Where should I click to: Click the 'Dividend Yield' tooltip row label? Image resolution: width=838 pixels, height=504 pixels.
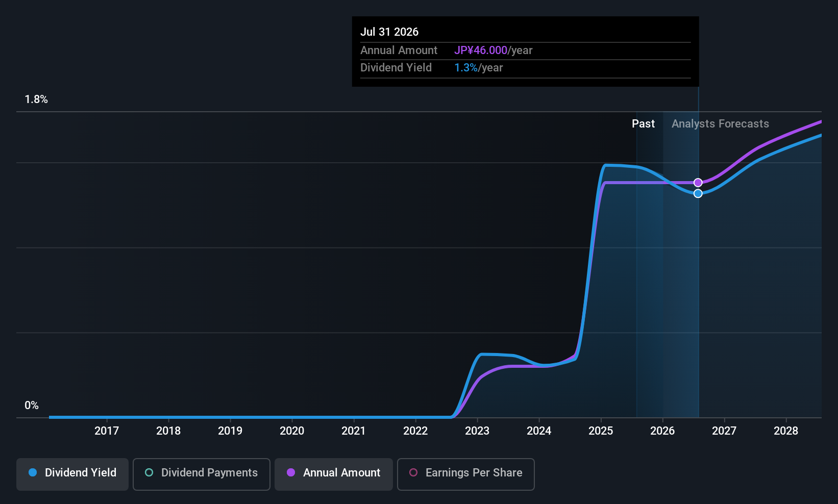[x=396, y=68]
